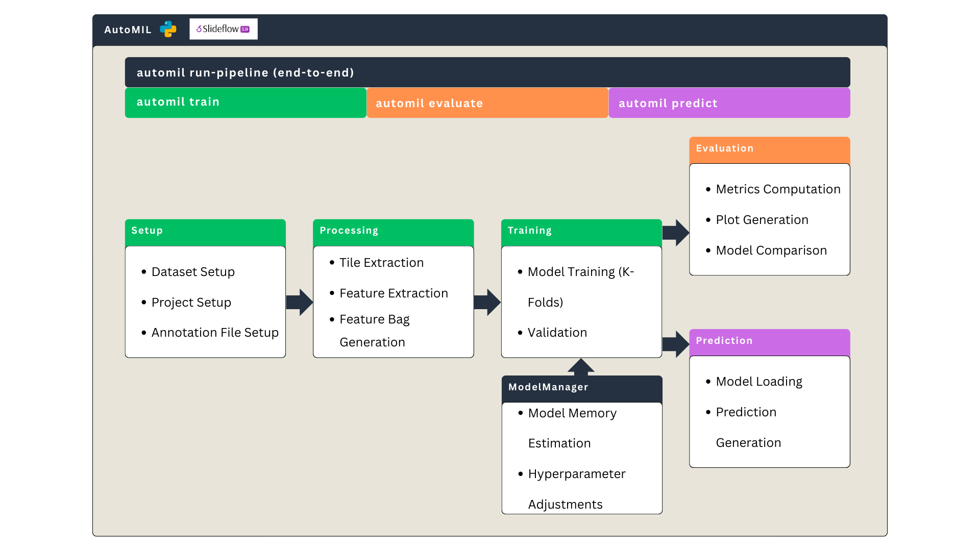The image size is (980, 551).
Task: Click the arrow between Processing and Training
Action: coord(487,302)
